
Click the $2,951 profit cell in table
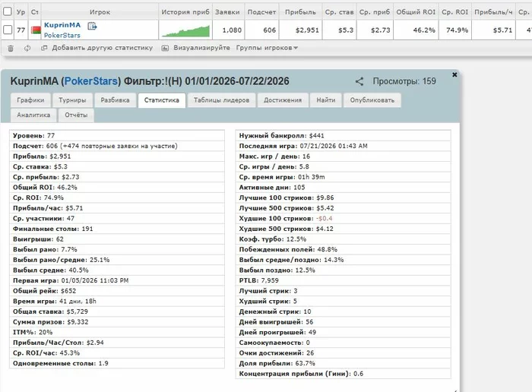300,30
